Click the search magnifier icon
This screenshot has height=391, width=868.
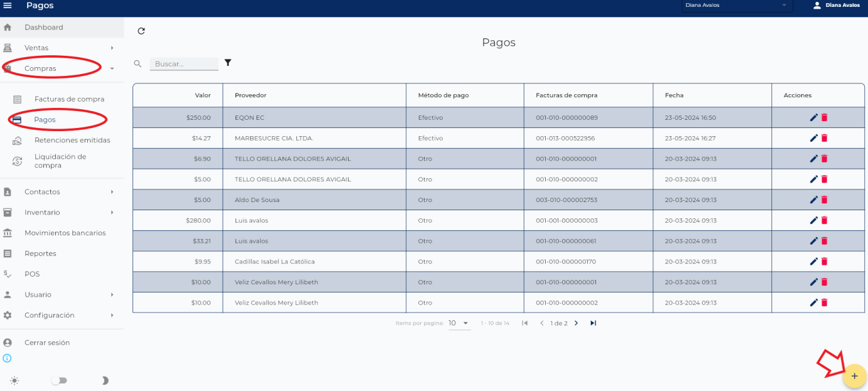(138, 63)
